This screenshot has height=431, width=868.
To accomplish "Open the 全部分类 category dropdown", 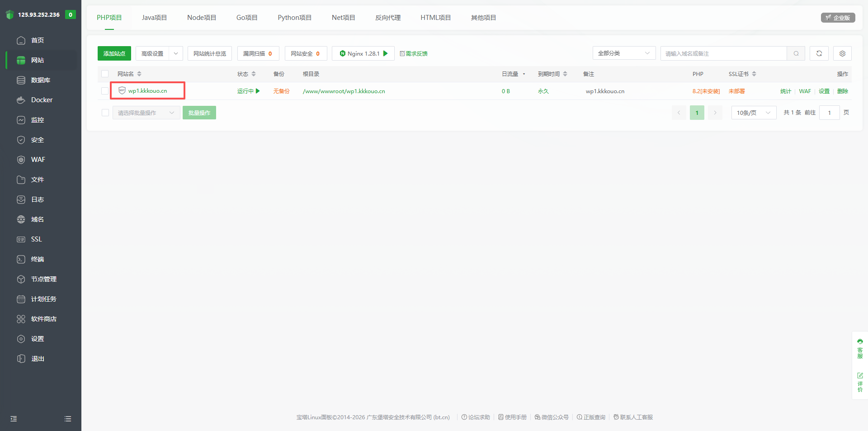I will tap(624, 53).
